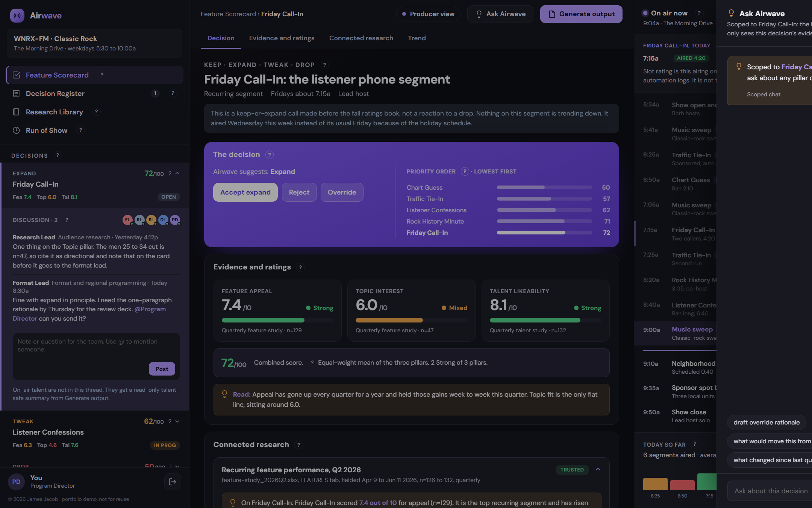Image resolution: width=812 pixels, height=508 pixels.
Task: Click help icon beside Priority Order
Action: [465, 172]
